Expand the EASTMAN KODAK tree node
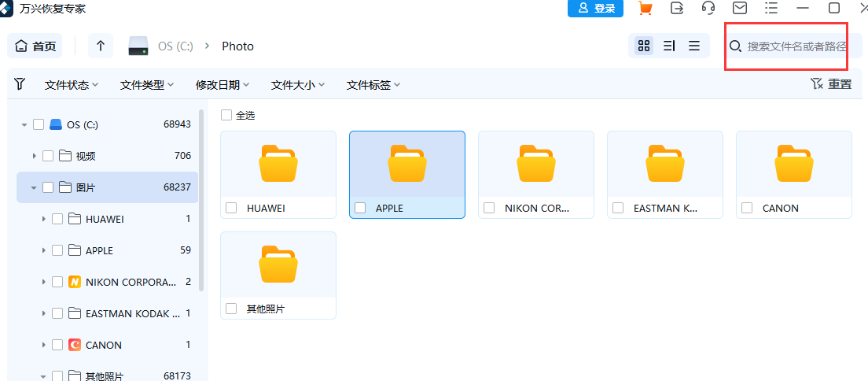868x381 pixels. click(x=44, y=314)
